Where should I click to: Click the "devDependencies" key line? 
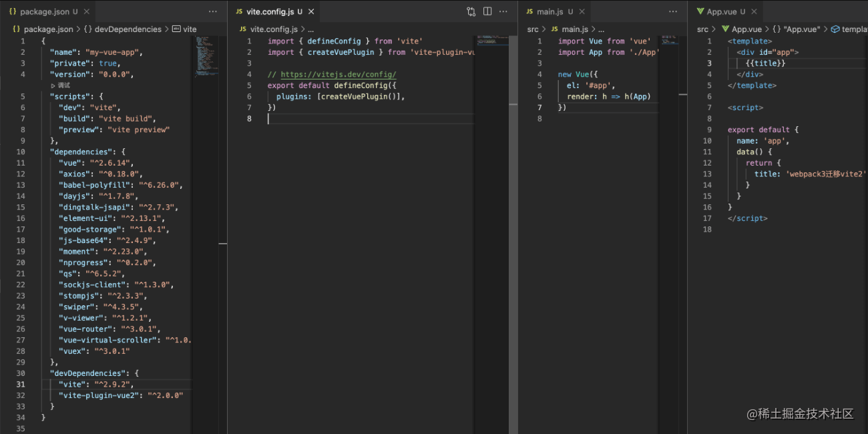pyautogui.click(x=94, y=373)
